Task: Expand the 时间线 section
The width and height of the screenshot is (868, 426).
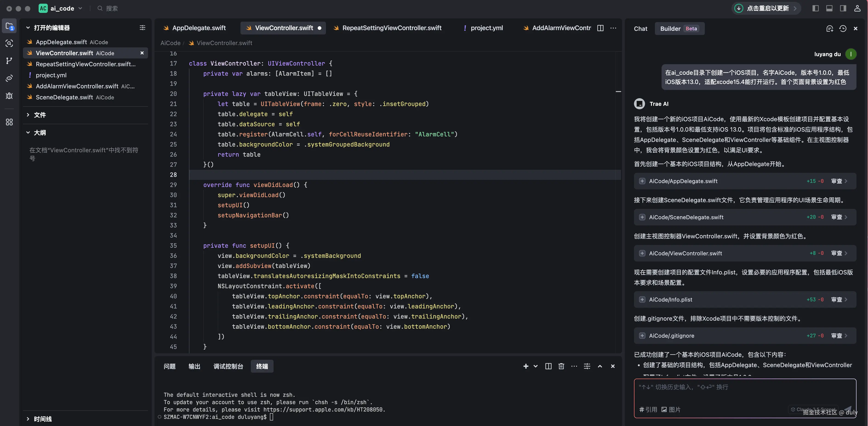Action: pos(43,419)
